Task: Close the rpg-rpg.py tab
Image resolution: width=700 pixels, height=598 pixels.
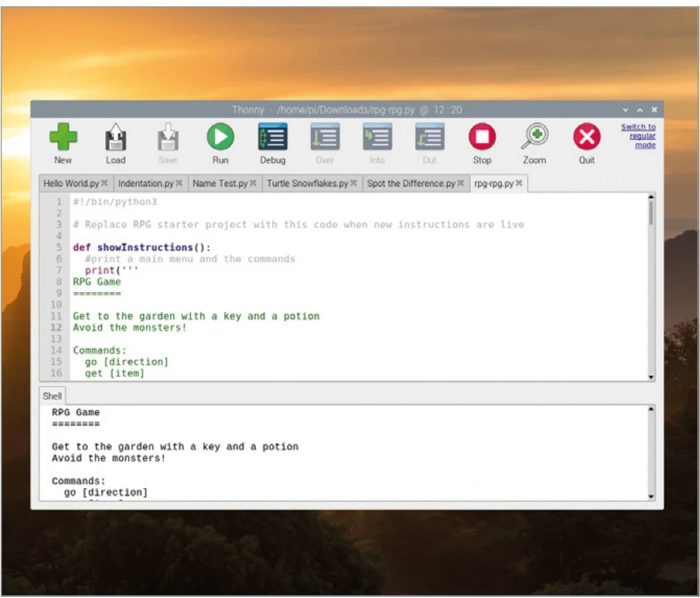Action: click(519, 184)
